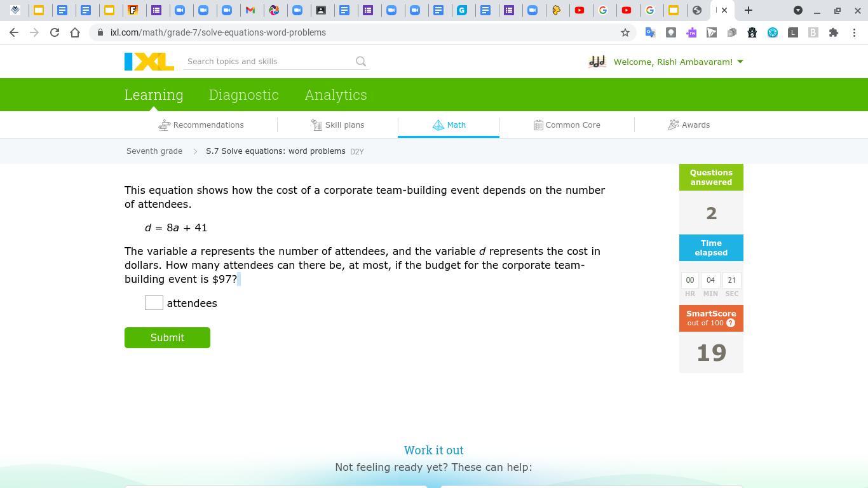Focus the attendees answer box
Viewport: 868px width, 488px height.
pos(154,303)
